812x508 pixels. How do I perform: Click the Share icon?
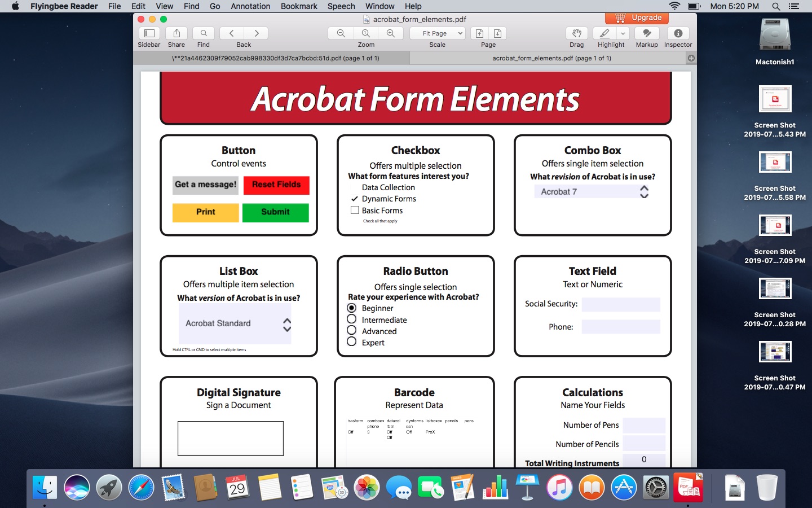(x=176, y=33)
